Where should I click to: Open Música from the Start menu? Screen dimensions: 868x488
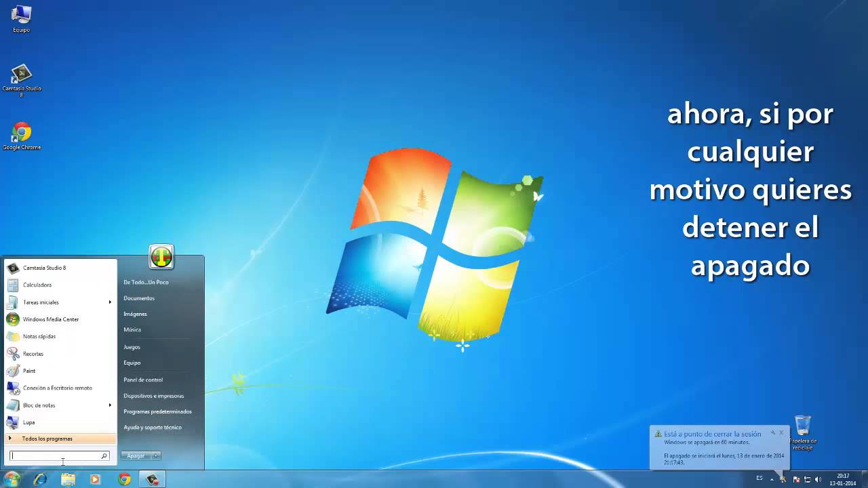(132, 330)
